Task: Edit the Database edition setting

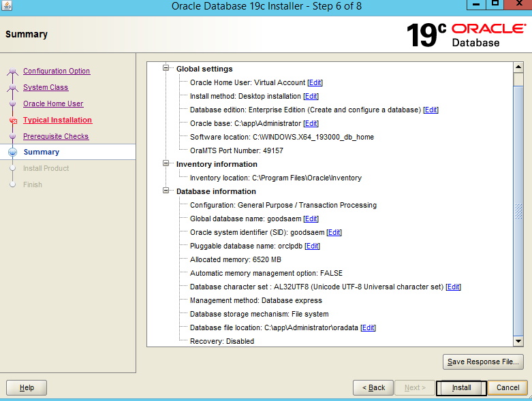Action: coord(431,110)
